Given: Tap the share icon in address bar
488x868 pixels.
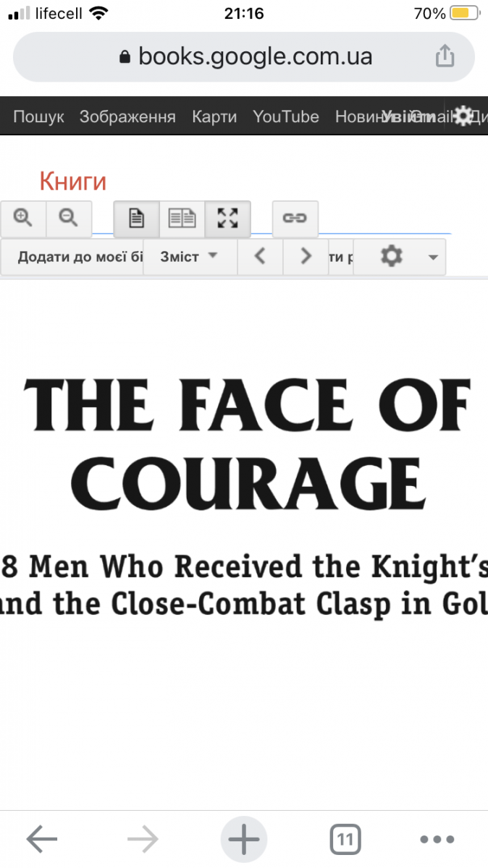Looking at the screenshot, I should (445, 56).
